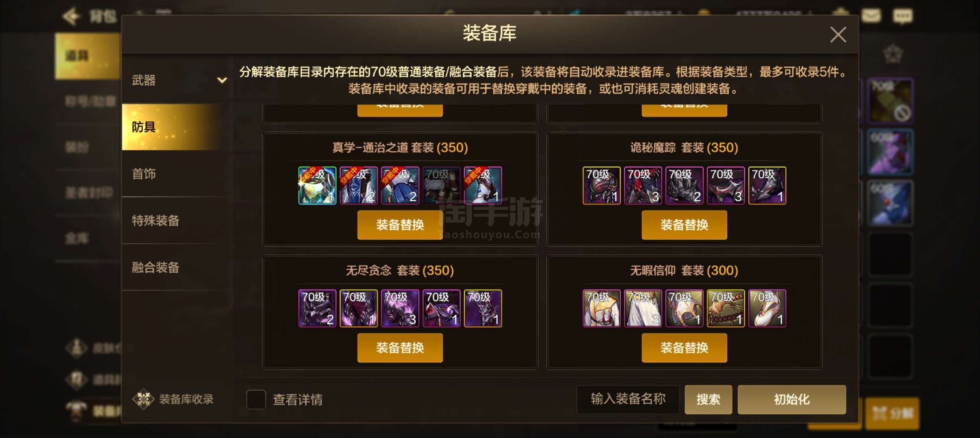
Task: Select the greyed-out item in 真学-通治之道 set
Action: [x=441, y=185]
